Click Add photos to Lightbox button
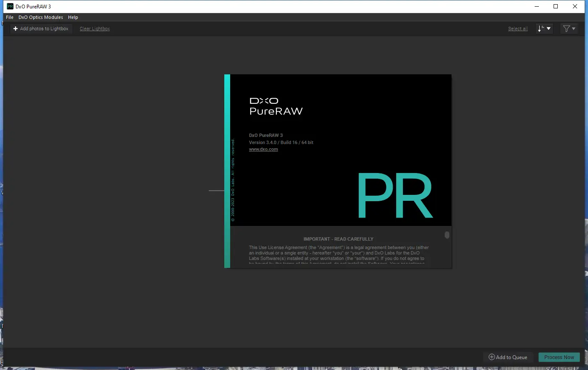Viewport: 588px width, 370px height. pyautogui.click(x=41, y=29)
